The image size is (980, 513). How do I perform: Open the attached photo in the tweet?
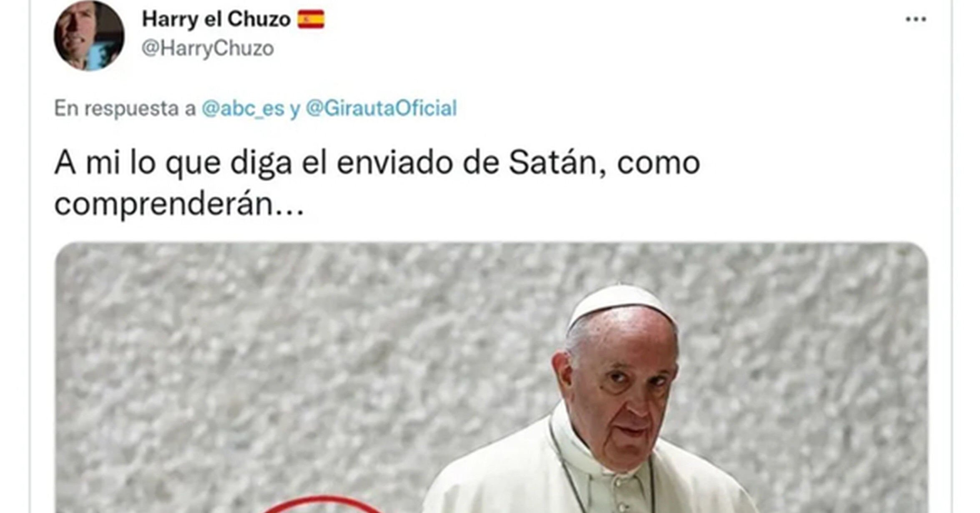(492, 377)
